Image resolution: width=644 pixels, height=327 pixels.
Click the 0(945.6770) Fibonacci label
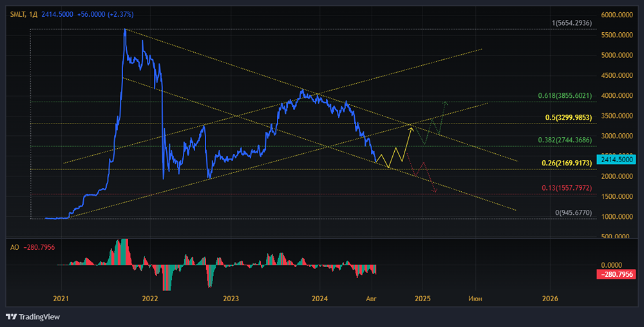(573, 212)
